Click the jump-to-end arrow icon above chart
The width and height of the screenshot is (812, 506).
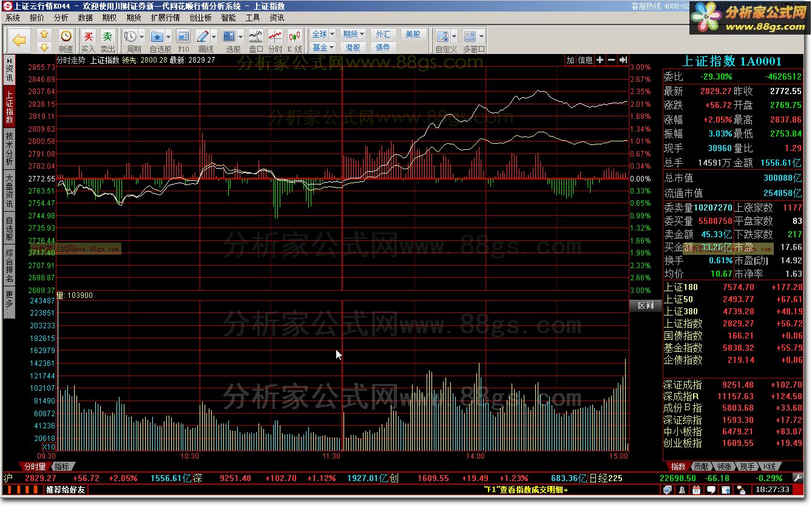(x=623, y=60)
